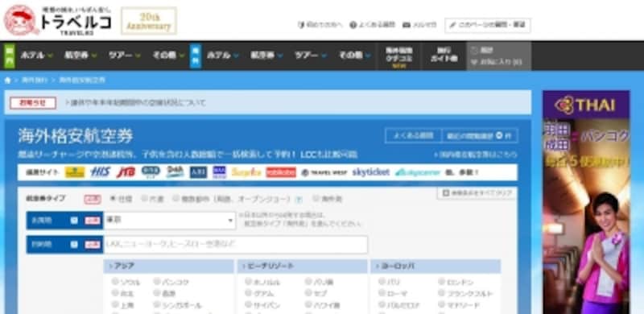The height and width of the screenshot is (314, 644).
Task: Open the domestic 航空券 menu item
Action: [80, 55]
